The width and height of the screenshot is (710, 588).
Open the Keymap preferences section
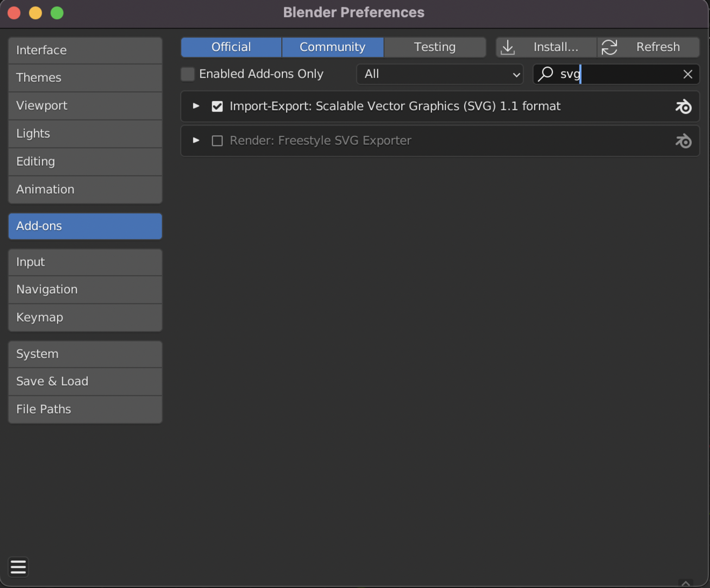tap(85, 318)
